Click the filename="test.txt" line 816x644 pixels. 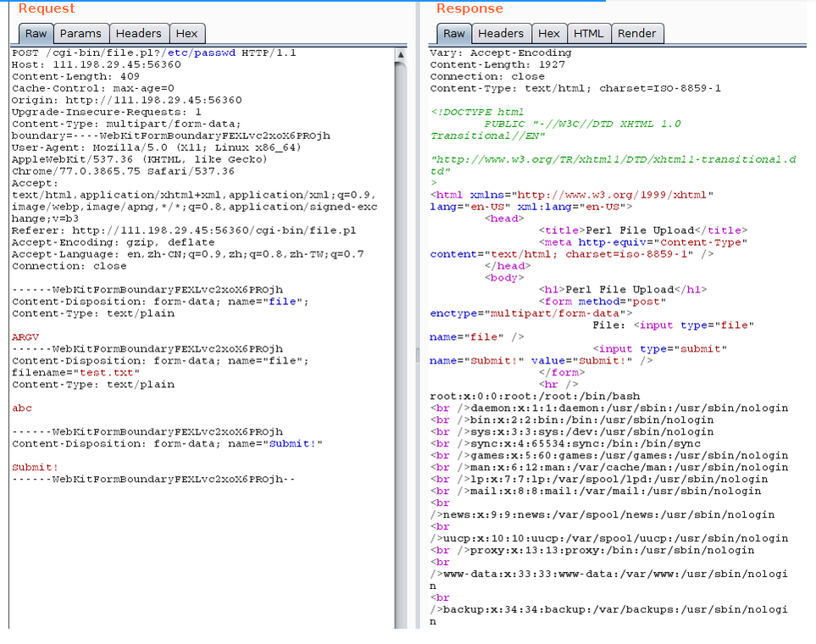point(75,373)
